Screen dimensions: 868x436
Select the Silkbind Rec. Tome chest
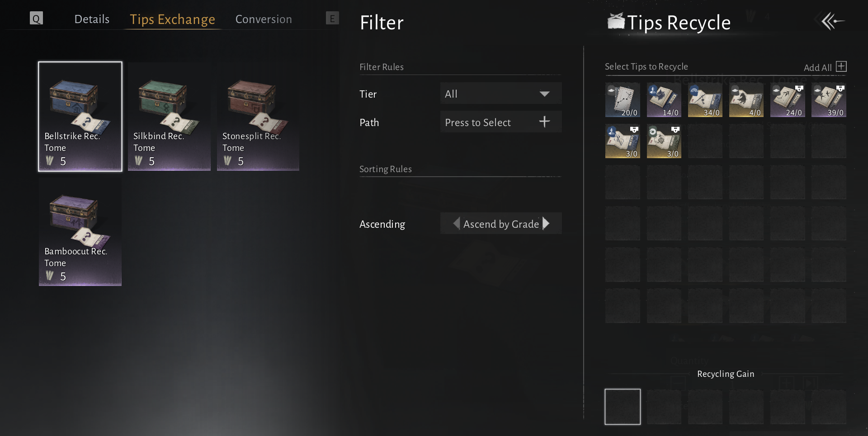(x=169, y=117)
